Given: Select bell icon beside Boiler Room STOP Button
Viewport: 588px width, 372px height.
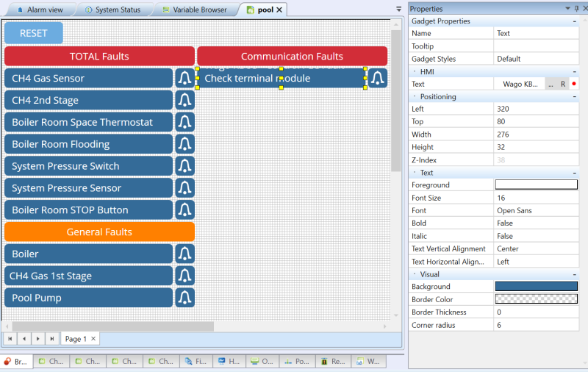Looking at the screenshot, I should point(185,210).
